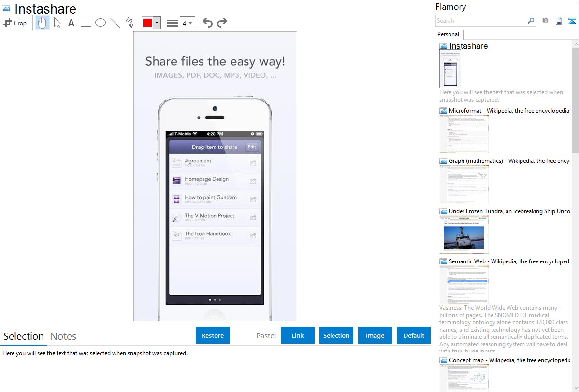The width and height of the screenshot is (579, 392).
Task: Click inside the Flamory Search field
Action: (481, 21)
